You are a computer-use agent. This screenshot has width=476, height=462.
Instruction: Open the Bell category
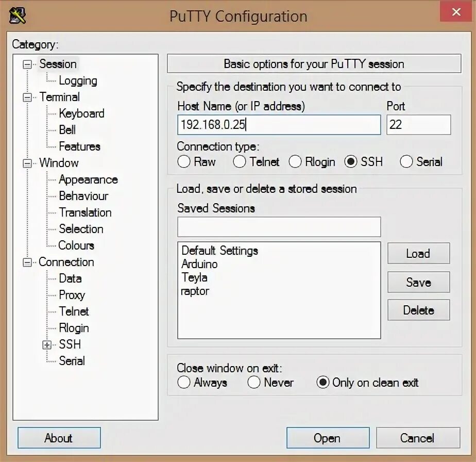click(x=67, y=130)
